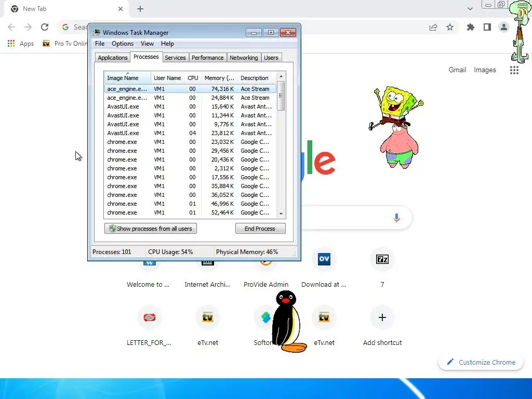Open the Welcome to ... shortcut tile
Viewport: 532px width, 399px height.
[x=148, y=275]
